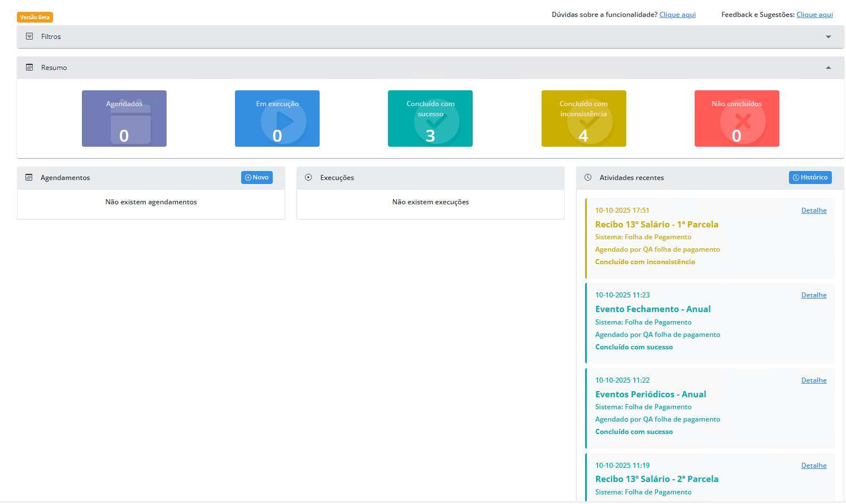Open Detalhe for Evento Fechamento - Anual
The height and width of the screenshot is (504, 846).
(x=814, y=295)
